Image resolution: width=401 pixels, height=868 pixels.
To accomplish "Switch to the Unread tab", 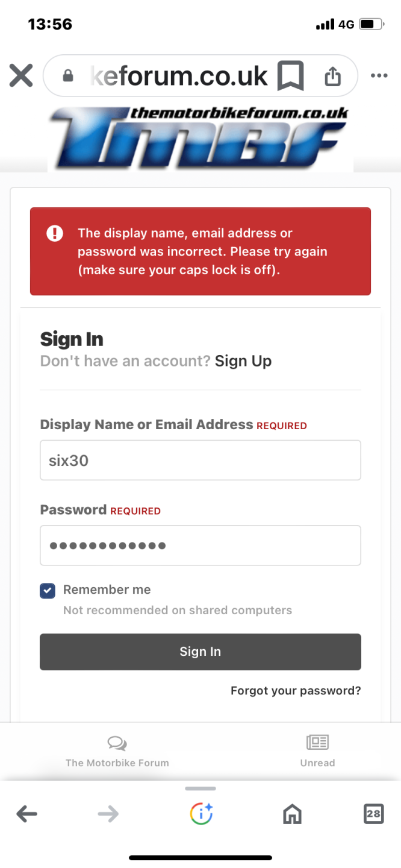I will point(317,750).
